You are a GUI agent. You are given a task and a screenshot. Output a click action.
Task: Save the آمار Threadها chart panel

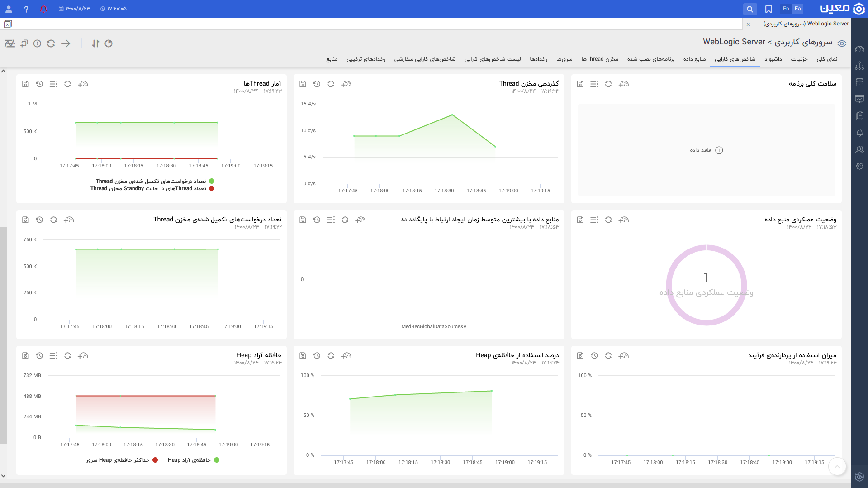tap(25, 84)
